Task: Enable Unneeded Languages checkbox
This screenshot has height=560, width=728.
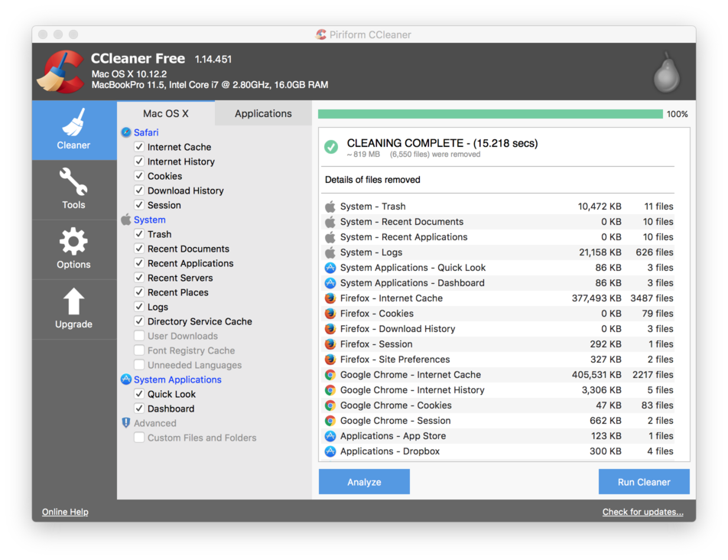Action: pos(139,365)
